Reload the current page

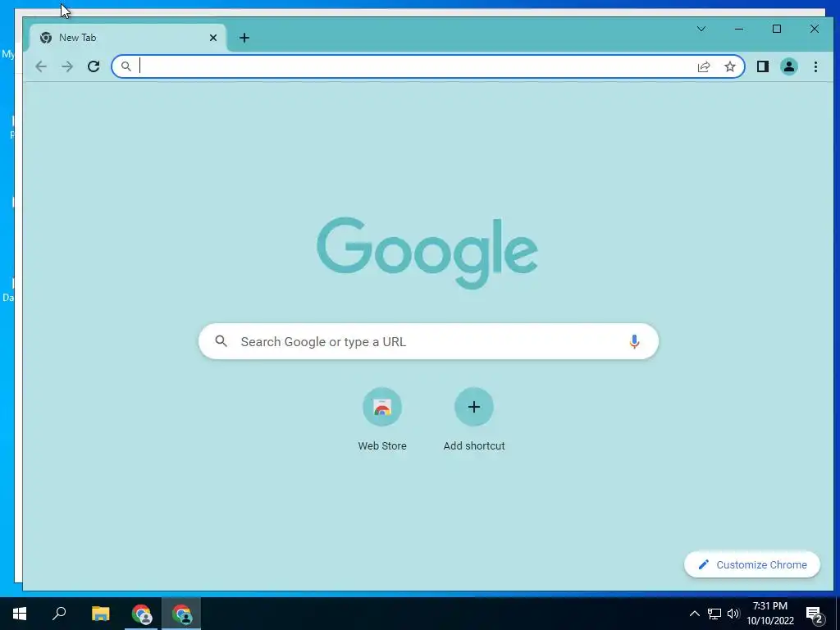pyautogui.click(x=94, y=66)
